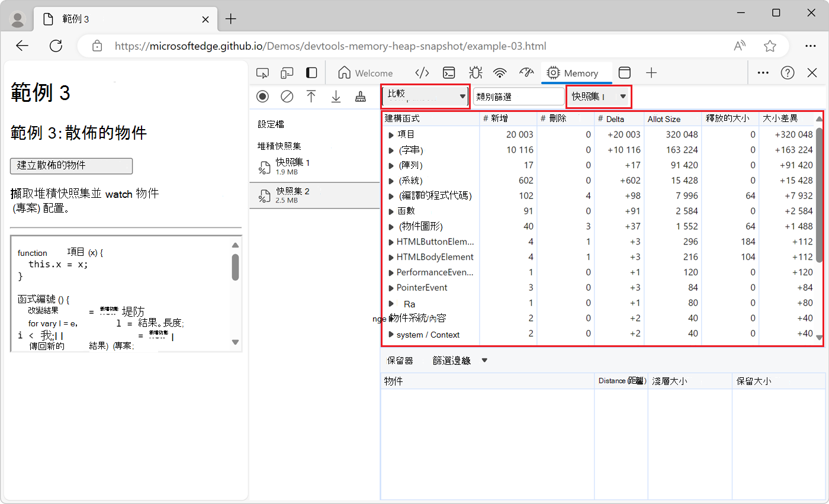Open the Console tool icon
Screen dimensions: 829x504
(449, 73)
